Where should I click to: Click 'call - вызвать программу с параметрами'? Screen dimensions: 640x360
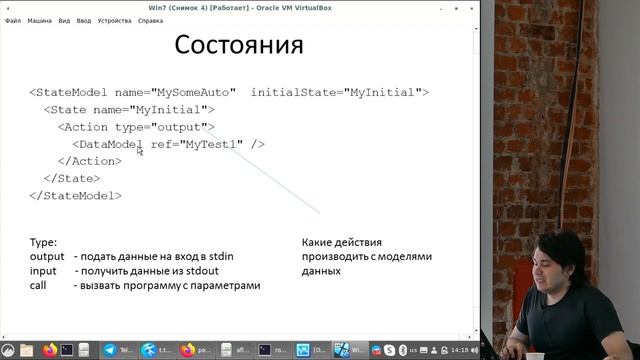pyautogui.click(x=145, y=285)
